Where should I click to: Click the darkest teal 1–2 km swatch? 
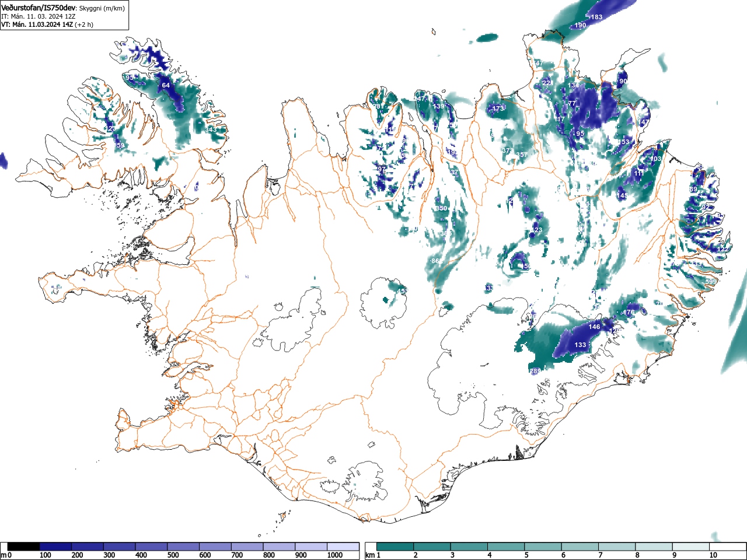(x=396, y=547)
